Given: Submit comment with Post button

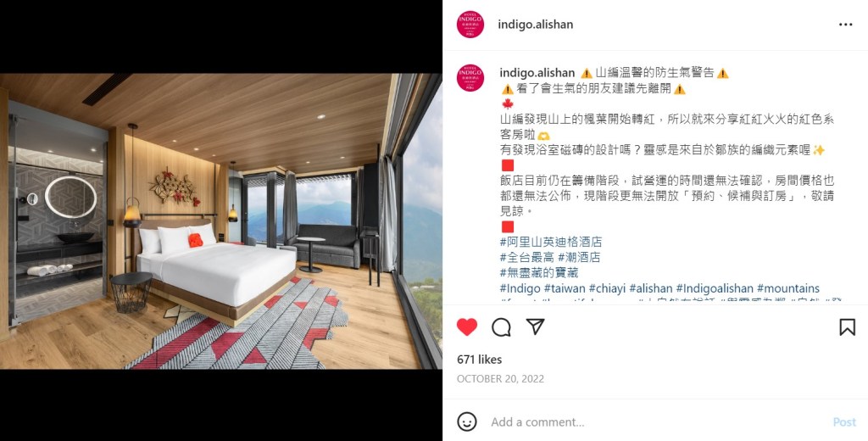Looking at the screenshot, I should 844,422.
